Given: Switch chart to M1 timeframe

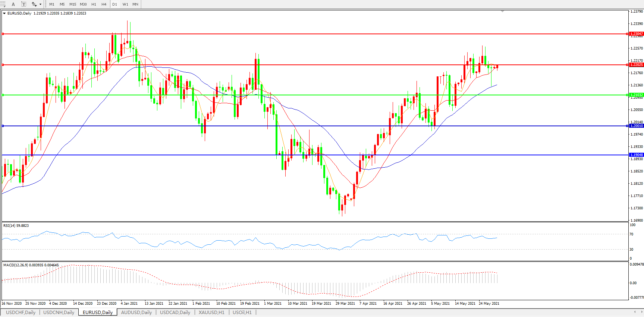Looking at the screenshot, I should click(52, 4).
